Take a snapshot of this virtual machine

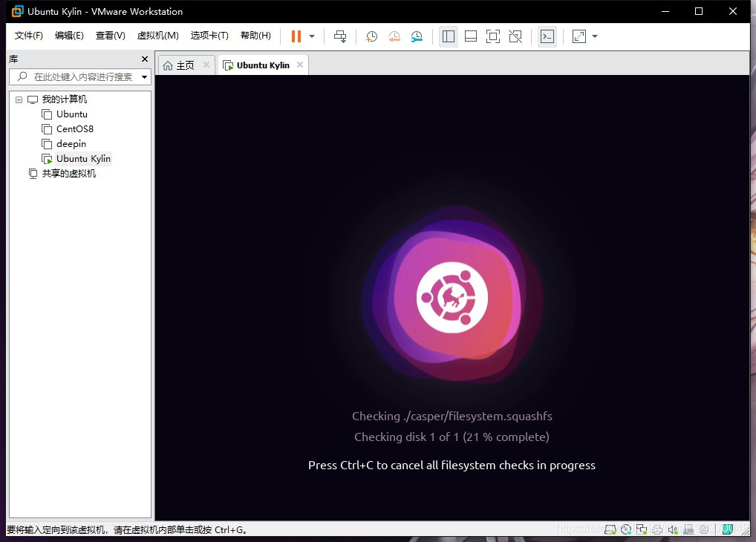point(371,36)
